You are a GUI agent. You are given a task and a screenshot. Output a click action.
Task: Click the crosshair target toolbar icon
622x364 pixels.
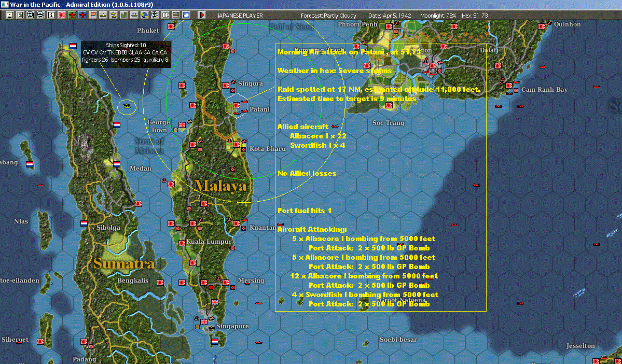pos(155,15)
